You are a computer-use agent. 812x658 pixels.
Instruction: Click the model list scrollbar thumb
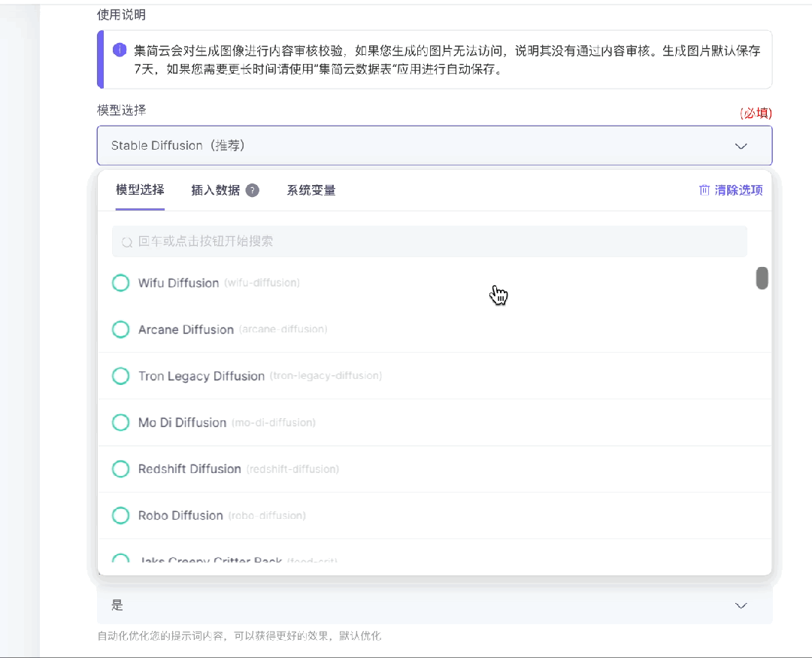pyautogui.click(x=762, y=278)
